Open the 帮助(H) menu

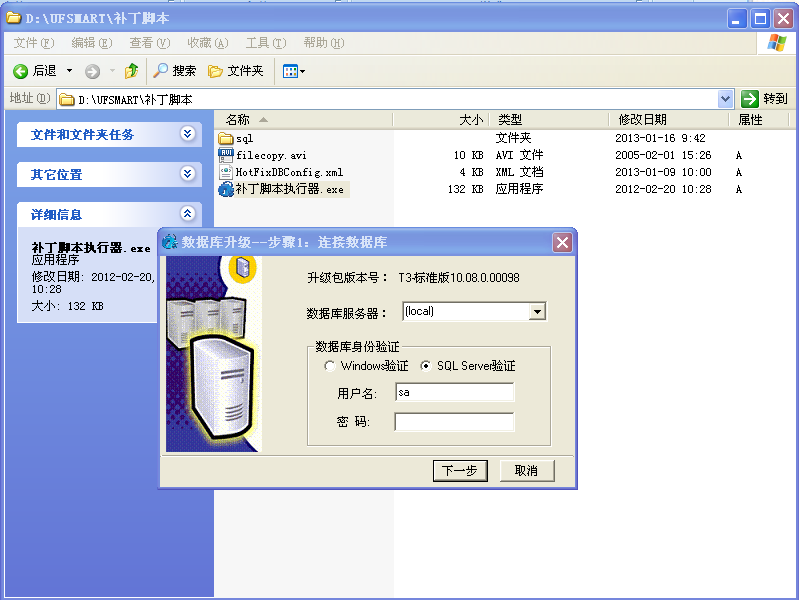pyautogui.click(x=324, y=43)
